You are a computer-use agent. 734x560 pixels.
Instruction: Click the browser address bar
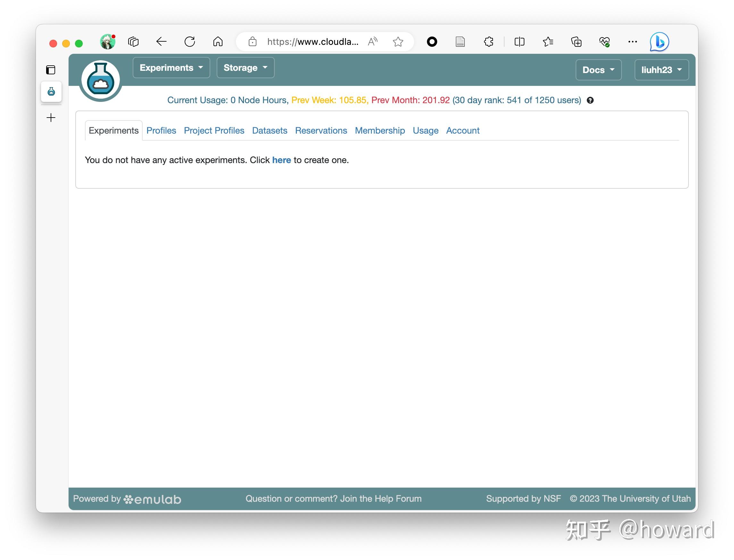pos(312,42)
